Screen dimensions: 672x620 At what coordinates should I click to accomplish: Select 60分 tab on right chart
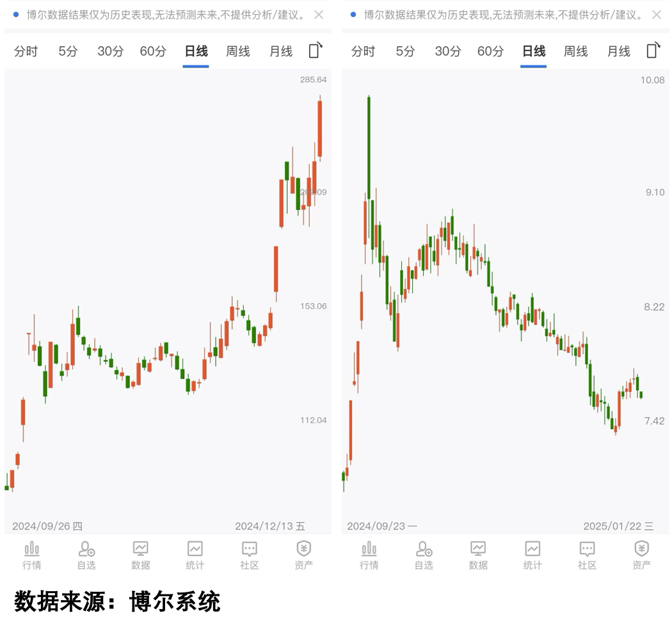click(x=490, y=51)
